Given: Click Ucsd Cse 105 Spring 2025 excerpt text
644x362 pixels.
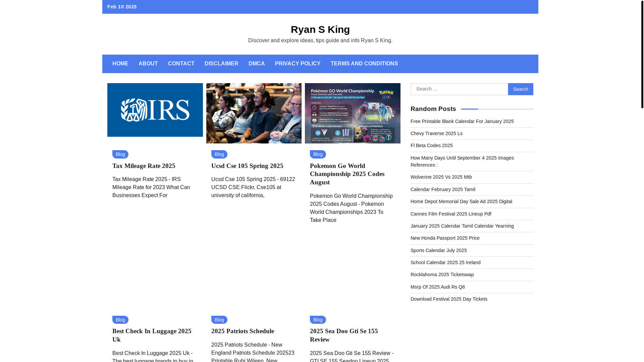Looking at the screenshot, I should (253, 187).
